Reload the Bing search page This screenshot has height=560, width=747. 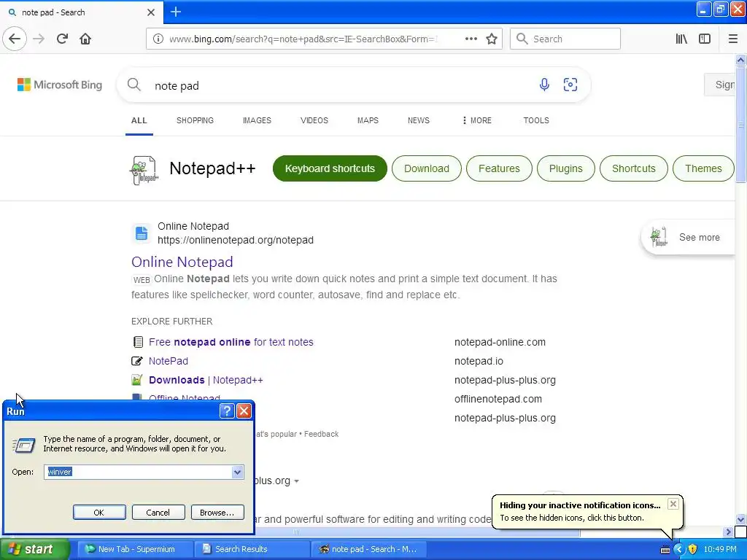tap(62, 39)
